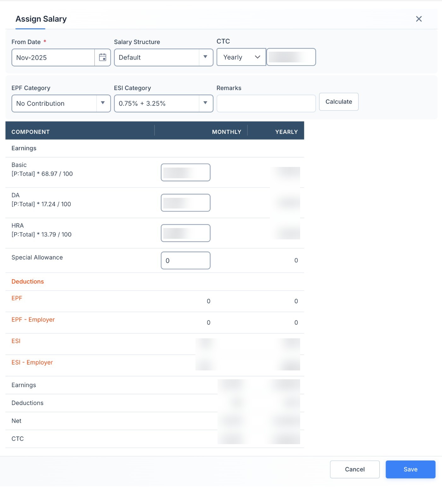Click the Cancel button
Viewport: 442px width, 504px height.
(355, 469)
